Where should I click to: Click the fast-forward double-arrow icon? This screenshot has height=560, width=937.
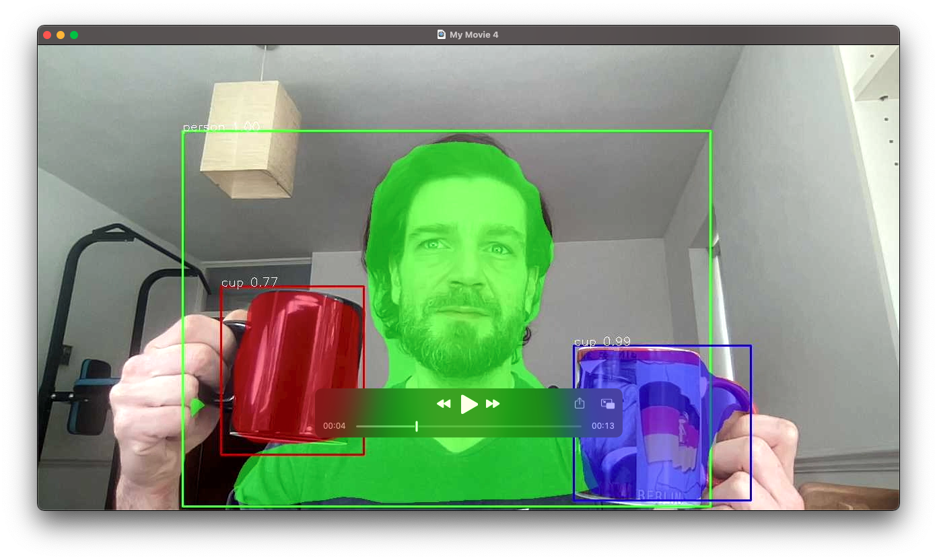(493, 404)
